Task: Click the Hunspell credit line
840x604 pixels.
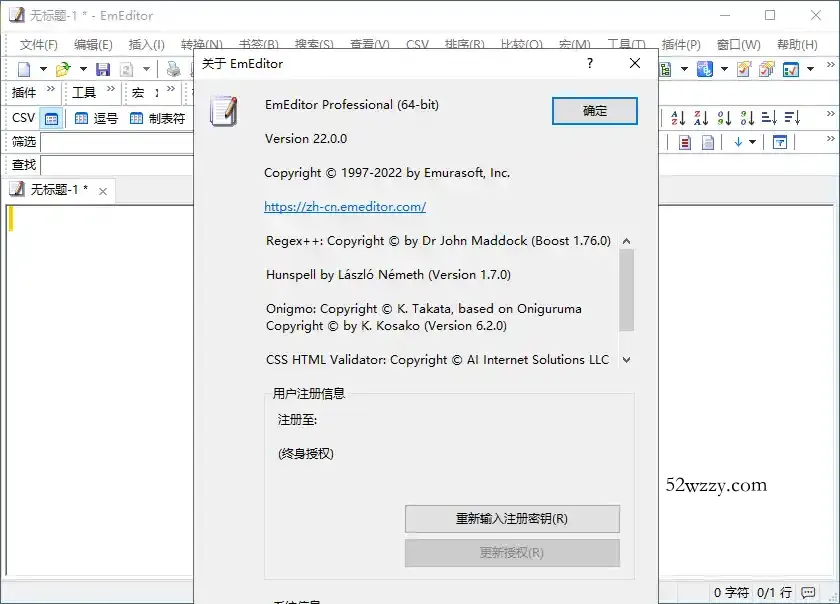Action: pos(388,275)
